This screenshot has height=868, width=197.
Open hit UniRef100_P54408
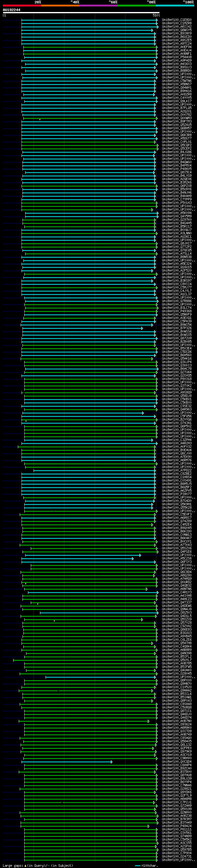tap(177, 57)
